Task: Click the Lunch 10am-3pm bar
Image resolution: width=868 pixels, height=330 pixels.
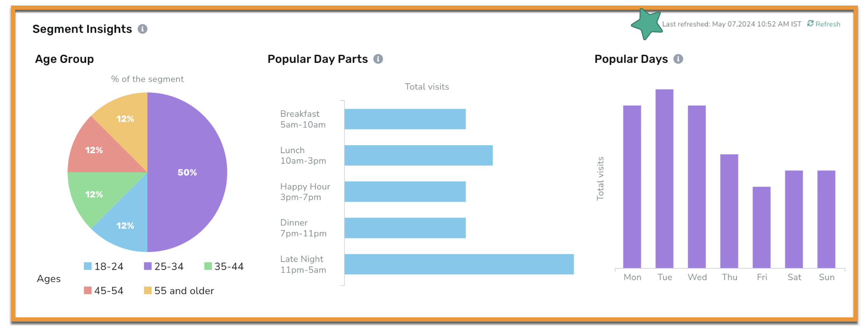Action: 418,155
